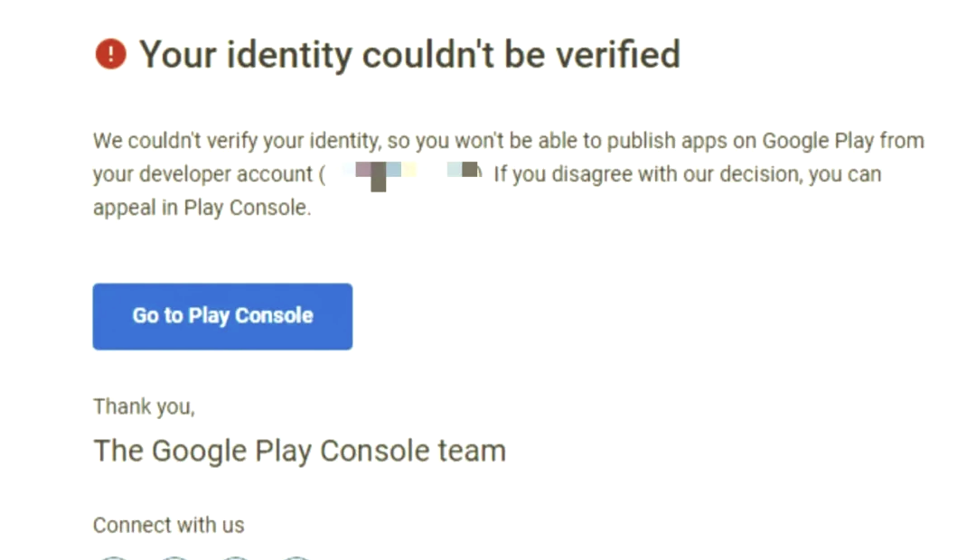Click the red exclamation alert icon
This screenshot has width=976, height=560.
pyautogui.click(x=111, y=54)
